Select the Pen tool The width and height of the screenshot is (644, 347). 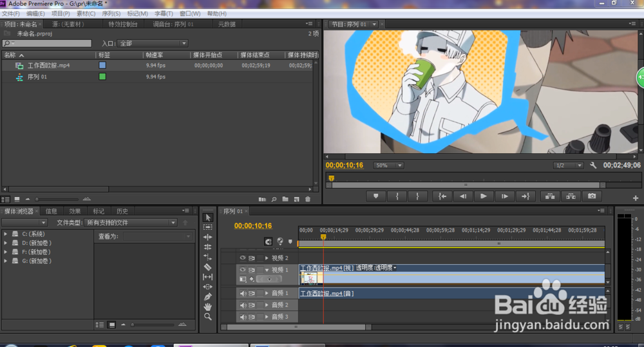(208, 297)
